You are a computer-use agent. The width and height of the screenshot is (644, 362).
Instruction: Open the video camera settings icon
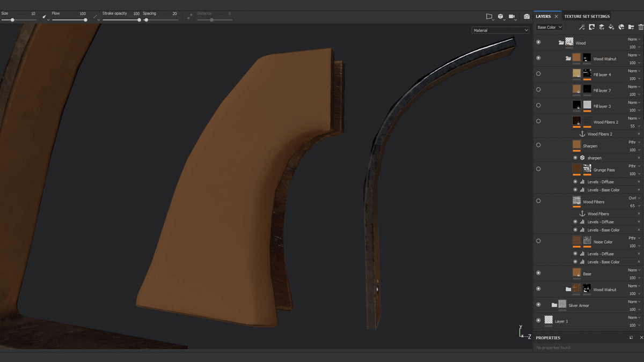coord(512,17)
